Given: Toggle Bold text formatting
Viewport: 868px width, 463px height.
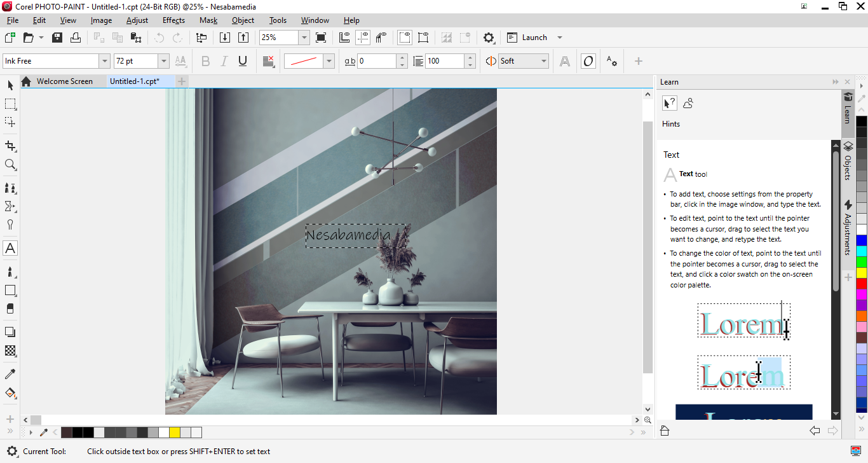Looking at the screenshot, I should click(205, 61).
